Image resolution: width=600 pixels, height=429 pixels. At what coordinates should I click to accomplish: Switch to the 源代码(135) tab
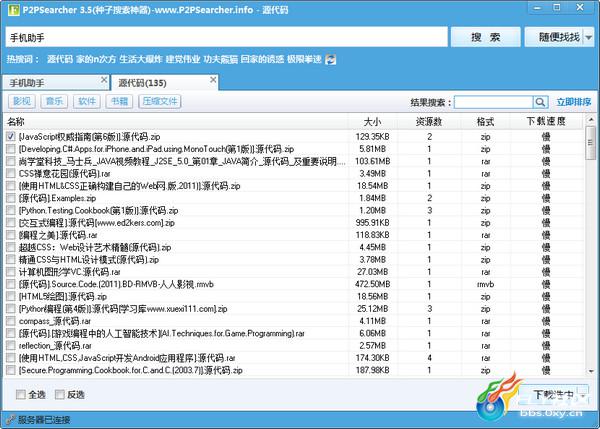pyautogui.click(x=165, y=82)
